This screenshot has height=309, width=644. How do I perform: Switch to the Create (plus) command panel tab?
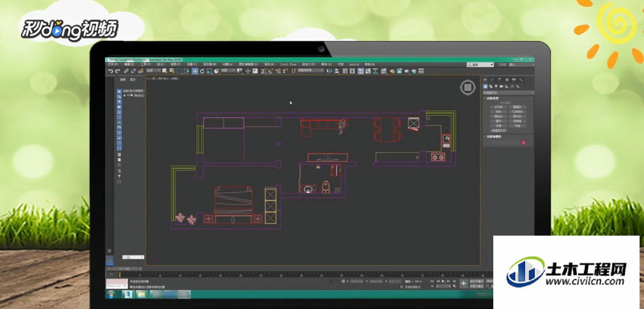(485, 80)
